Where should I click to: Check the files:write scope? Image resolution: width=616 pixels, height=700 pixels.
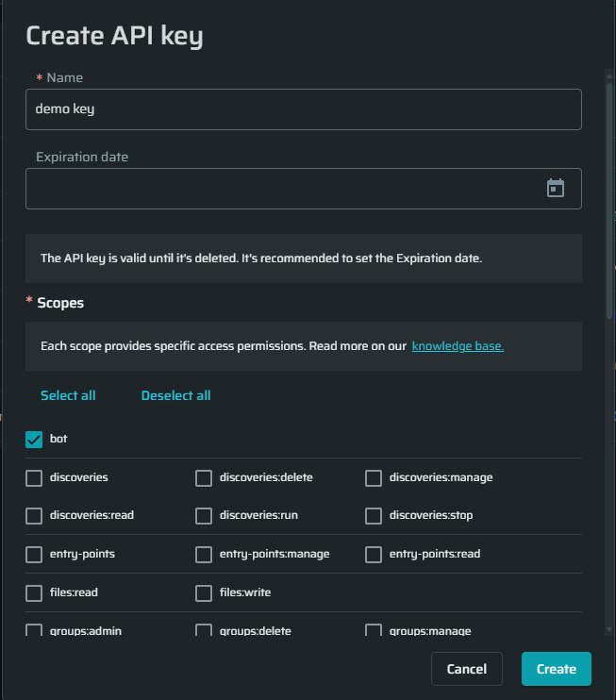[x=204, y=593]
